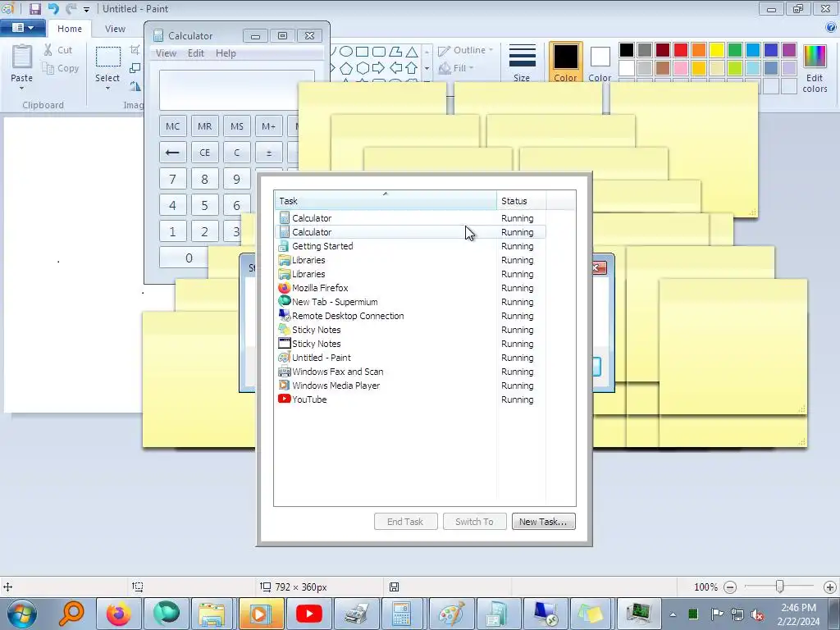840x630 pixels.
Task: Select Windows Media Player task row
Action: 410,386
